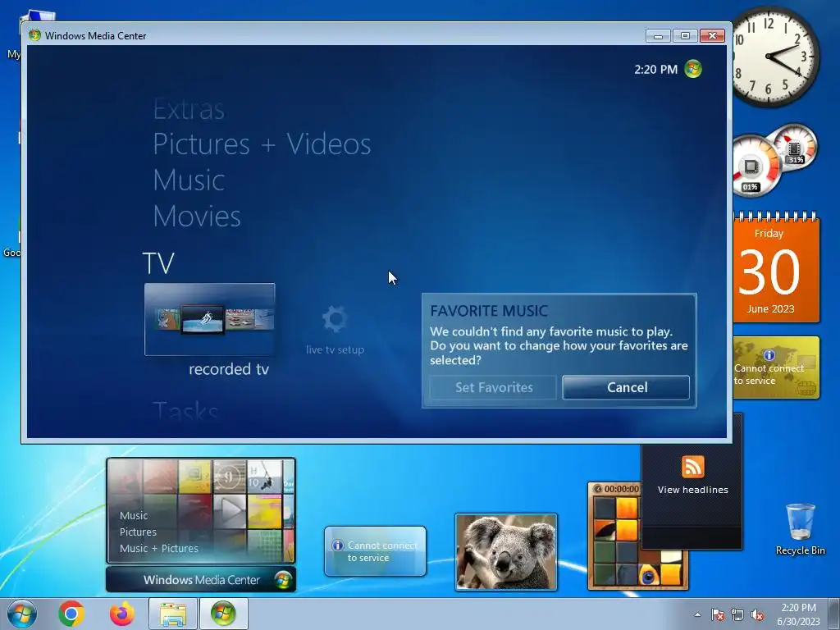Click the play tile in Media Center gadget
This screenshot has width=840, height=630.
[230, 510]
